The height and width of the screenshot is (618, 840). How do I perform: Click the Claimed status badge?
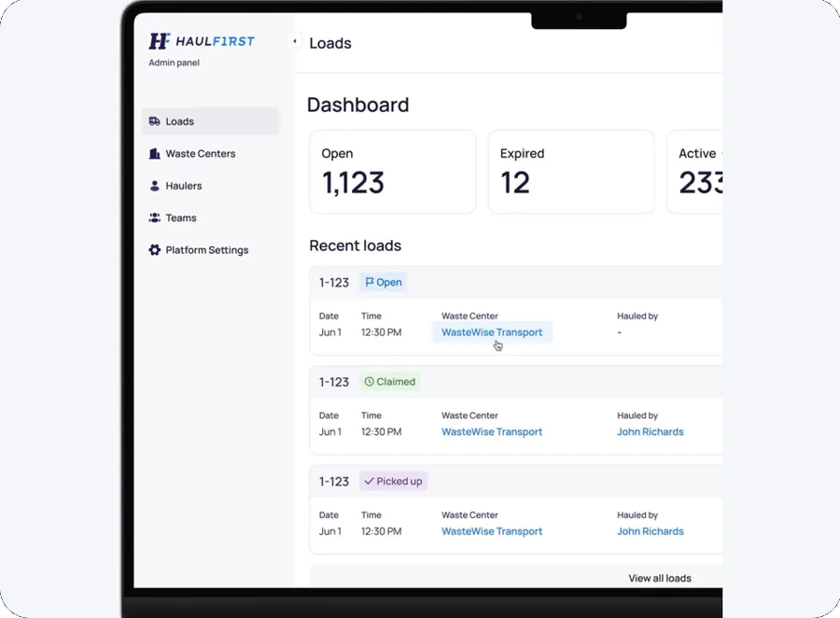coord(390,382)
